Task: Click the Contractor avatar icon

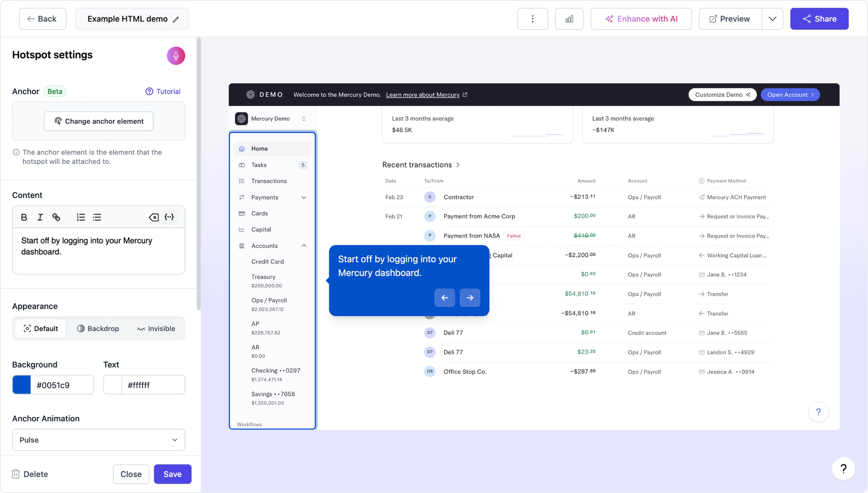Action: click(x=430, y=197)
